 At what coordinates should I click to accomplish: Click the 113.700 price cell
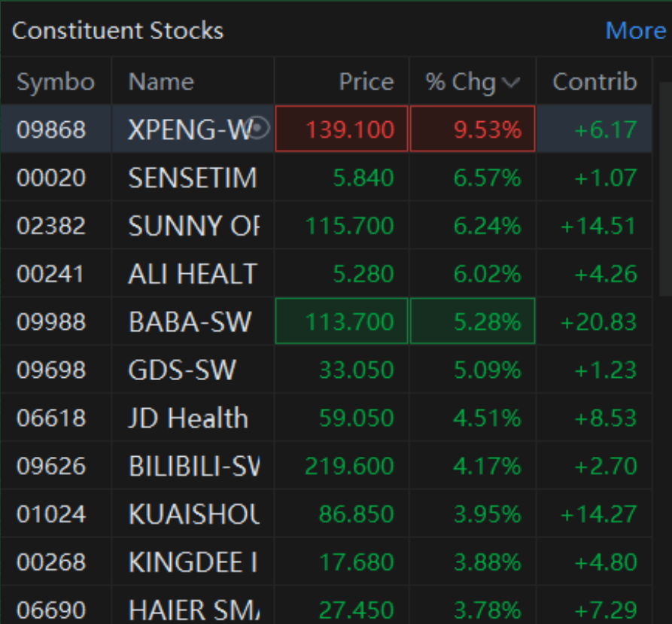[x=342, y=321]
